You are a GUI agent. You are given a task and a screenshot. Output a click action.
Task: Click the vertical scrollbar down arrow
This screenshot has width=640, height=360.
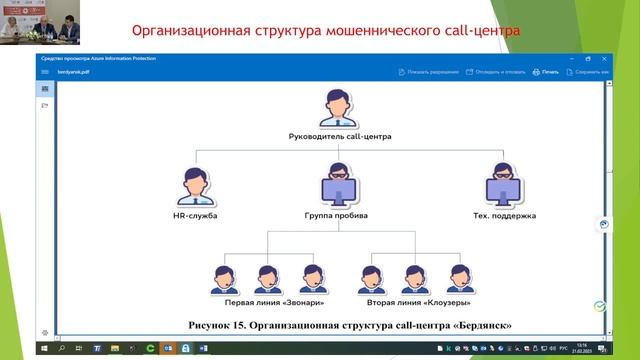click(x=609, y=333)
